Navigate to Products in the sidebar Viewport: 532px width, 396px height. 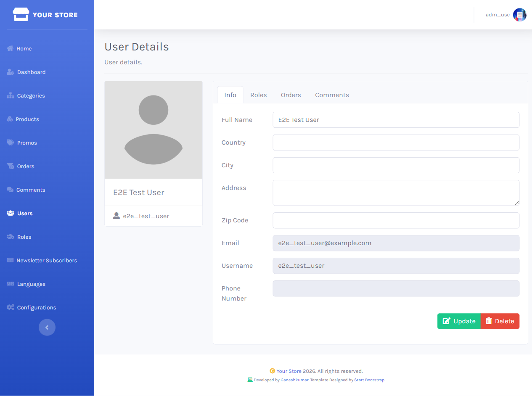[47, 119]
